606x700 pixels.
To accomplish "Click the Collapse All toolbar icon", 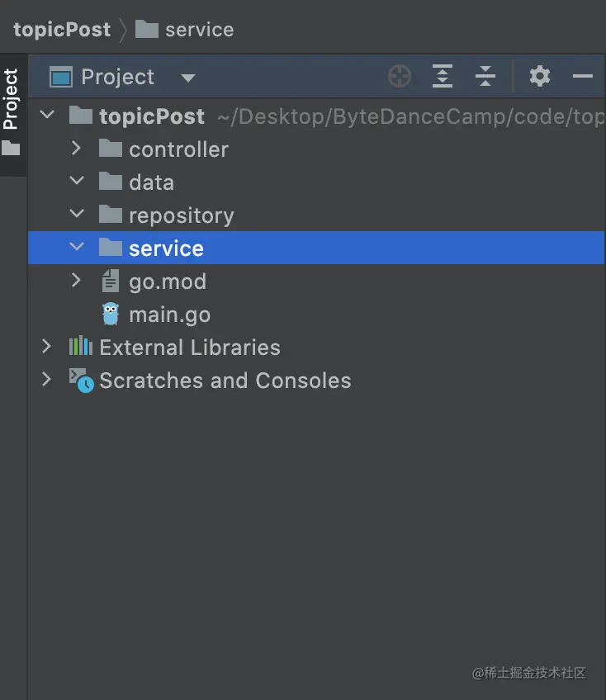I will 485,77.
